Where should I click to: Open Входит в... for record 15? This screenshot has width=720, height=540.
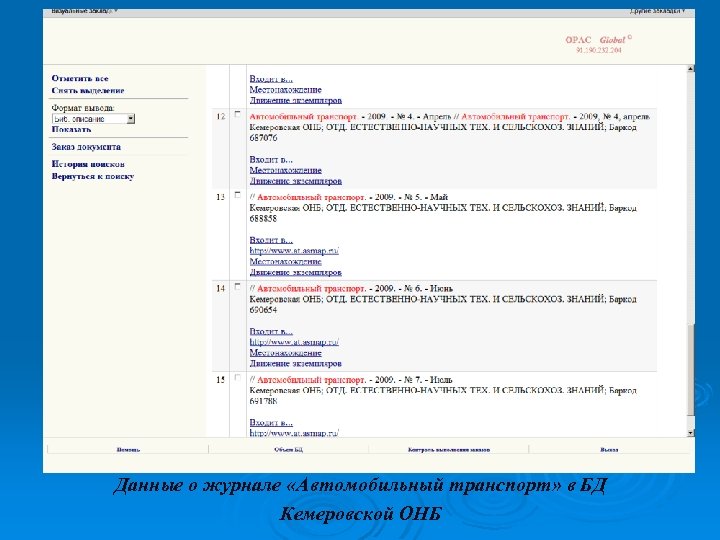pyautogui.click(x=271, y=422)
